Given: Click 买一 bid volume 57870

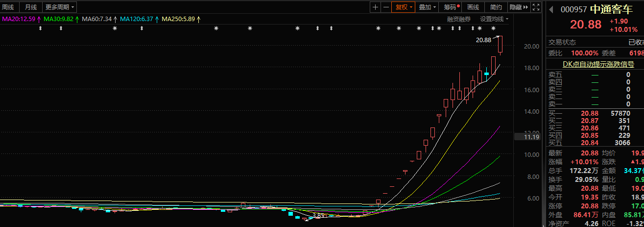Looking at the screenshot, I should click(620, 113).
